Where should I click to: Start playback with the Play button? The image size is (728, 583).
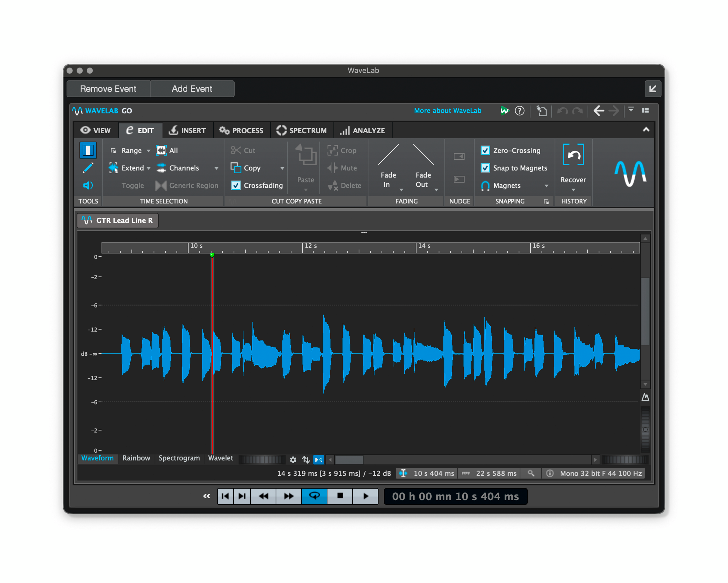click(x=365, y=496)
